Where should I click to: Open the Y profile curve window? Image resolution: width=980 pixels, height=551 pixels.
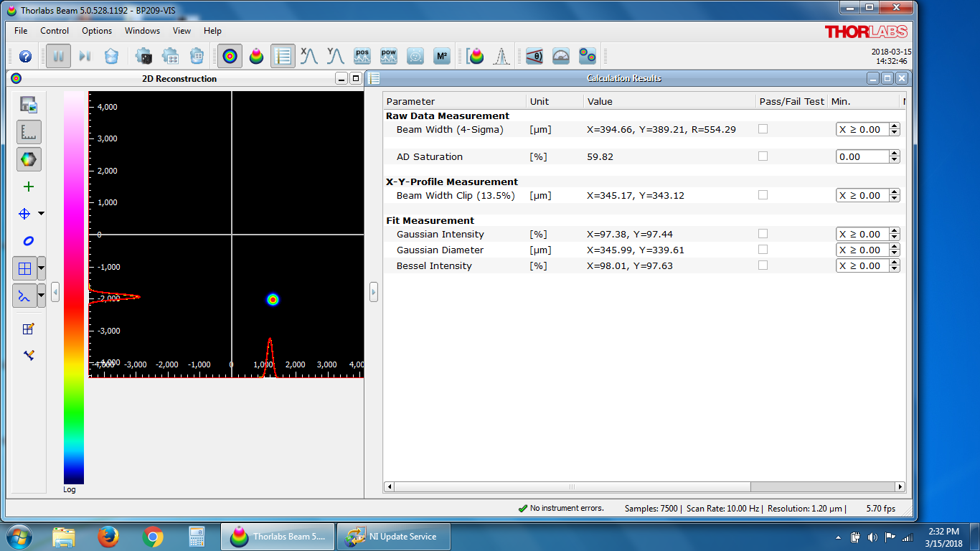coord(335,56)
